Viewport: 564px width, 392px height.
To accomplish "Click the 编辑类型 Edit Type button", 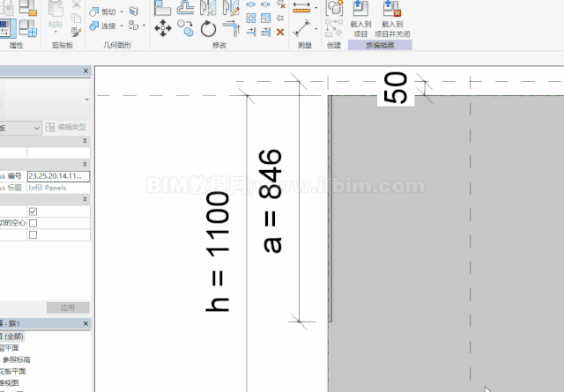I will pos(66,128).
